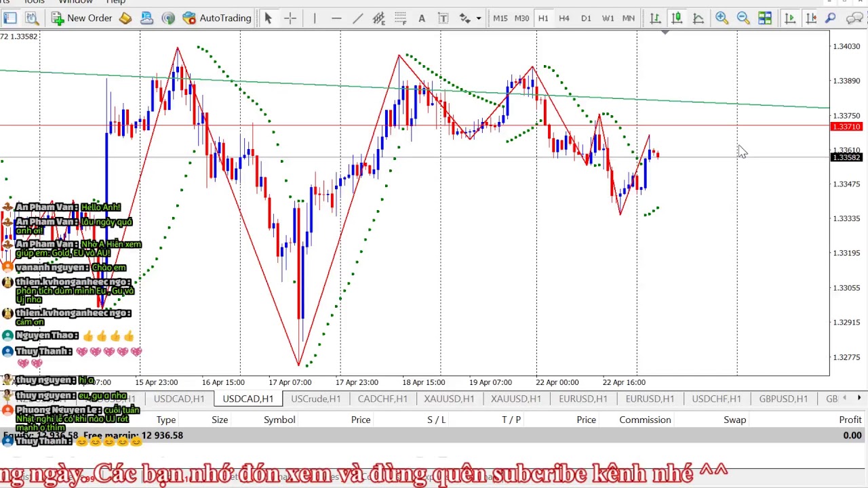Sort trades by S / L column
868x488 pixels.
pos(437,420)
